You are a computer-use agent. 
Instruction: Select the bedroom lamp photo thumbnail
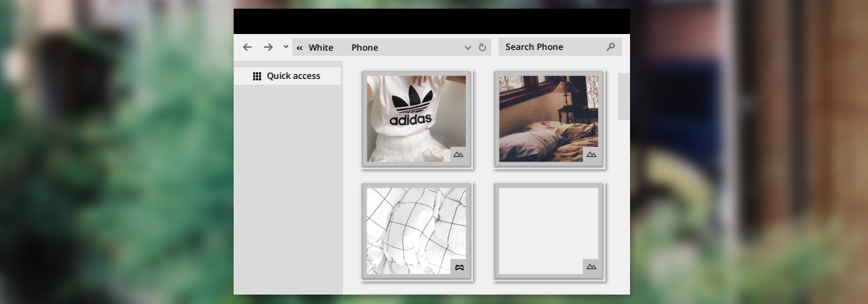tap(549, 119)
